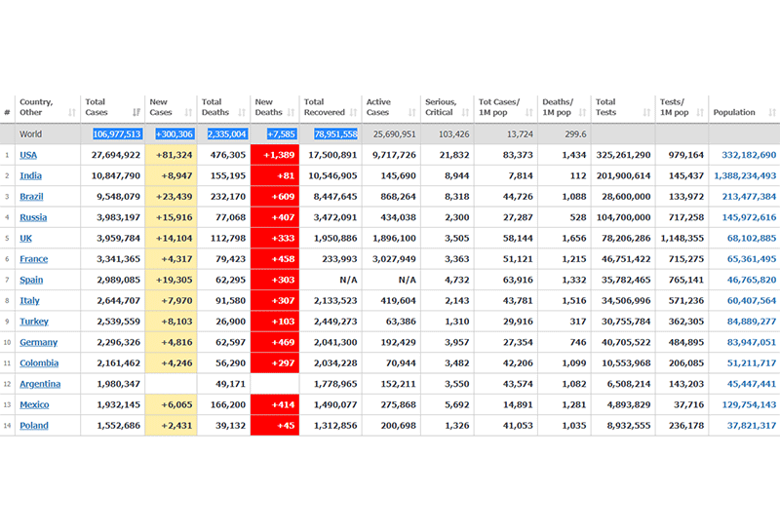
Task: Sort by Active Cases using its arrow icon
Action: pyautogui.click(x=412, y=113)
